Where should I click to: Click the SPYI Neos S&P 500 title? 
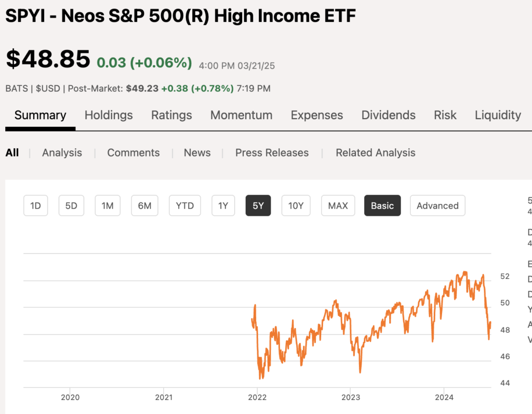pyautogui.click(x=180, y=16)
